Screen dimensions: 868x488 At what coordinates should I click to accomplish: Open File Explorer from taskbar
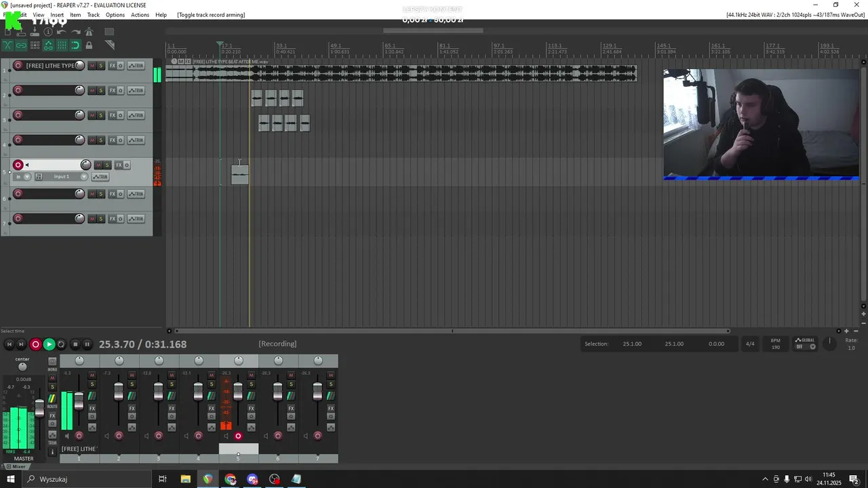pos(185,479)
